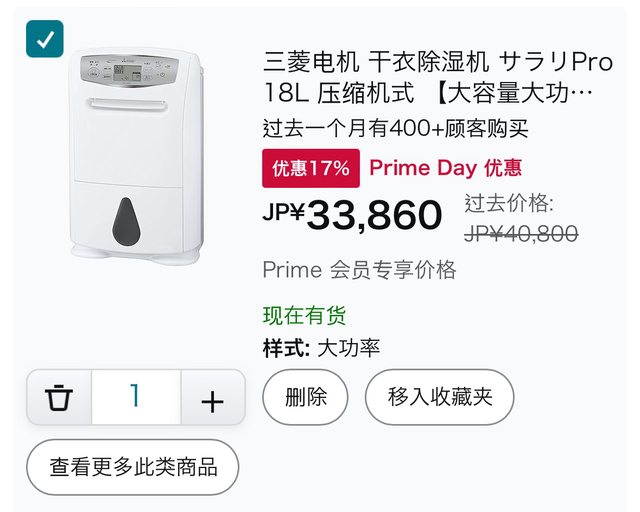Click the Prime 会员专享价格 text
Viewport: 640px width, 512px height.
pos(359,269)
